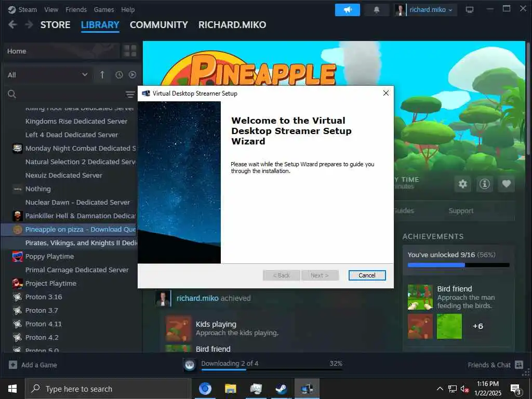Click the achievements 9/16 progress bar
The image size is (532, 399).
pyautogui.click(x=458, y=265)
